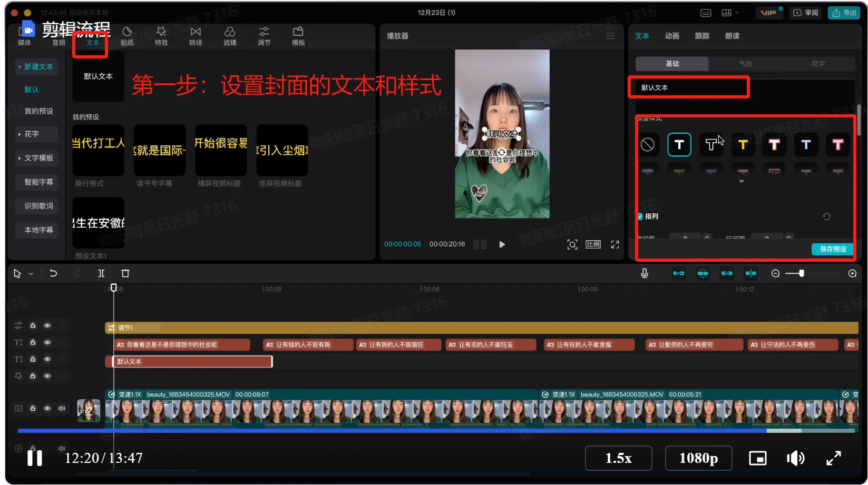The width and height of the screenshot is (868, 485).
Task: Click the microphone record voiceover icon
Action: click(x=644, y=273)
